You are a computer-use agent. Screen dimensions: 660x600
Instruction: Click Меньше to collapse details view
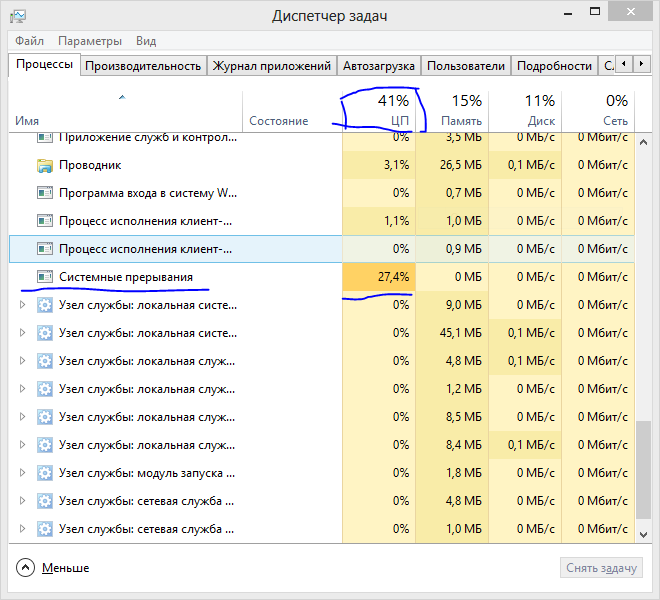tap(53, 568)
